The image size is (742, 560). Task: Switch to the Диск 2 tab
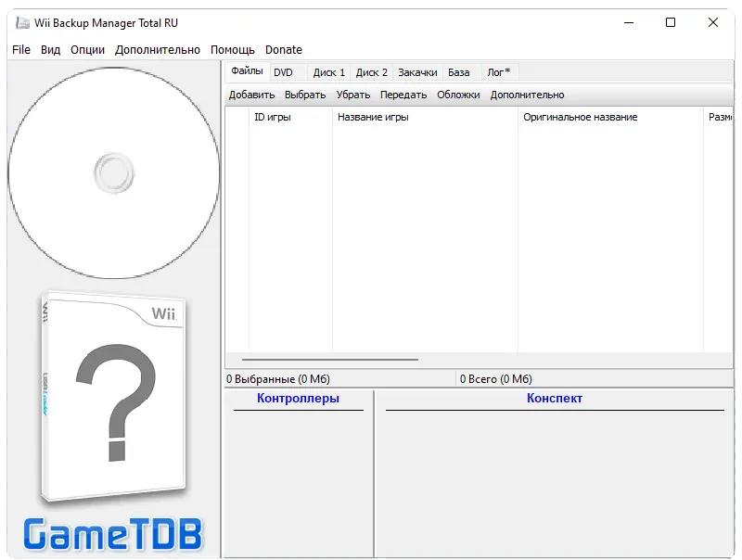372,72
